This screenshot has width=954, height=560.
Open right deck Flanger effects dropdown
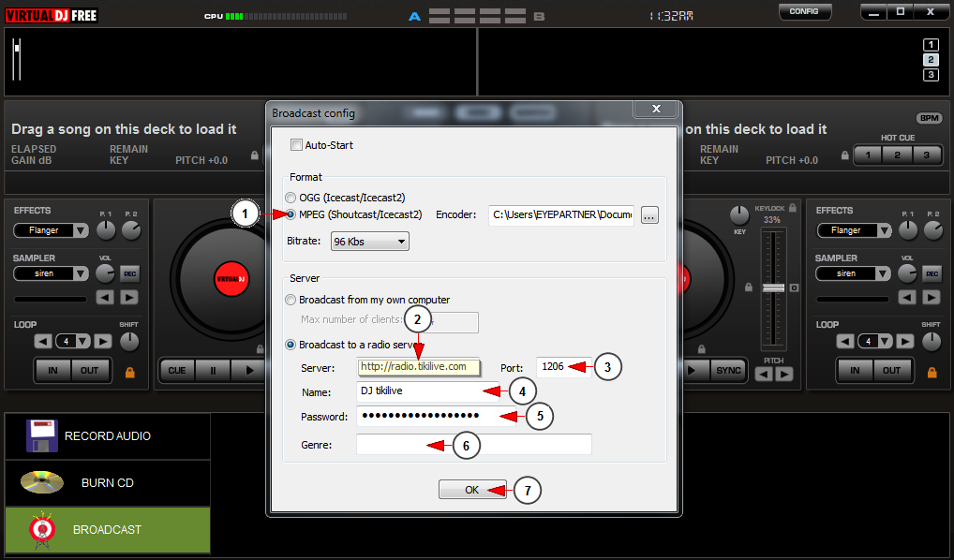click(854, 230)
